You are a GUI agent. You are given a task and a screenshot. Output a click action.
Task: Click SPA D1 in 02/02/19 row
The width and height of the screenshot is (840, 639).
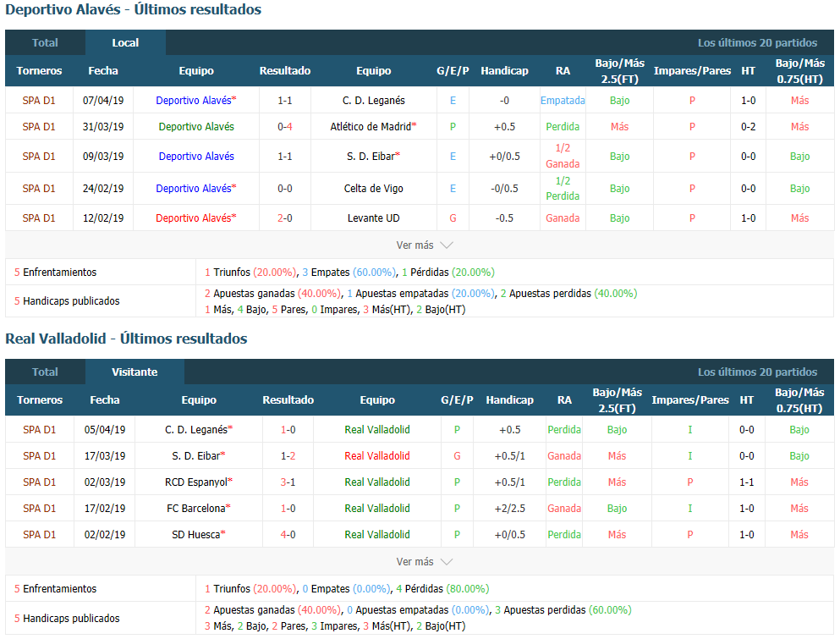(x=39, y=534)
